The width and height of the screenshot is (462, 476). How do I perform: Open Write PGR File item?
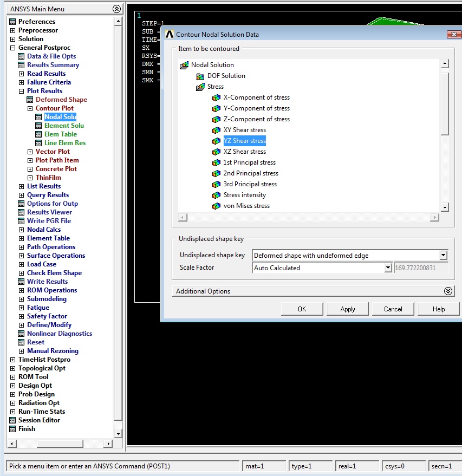49,221
